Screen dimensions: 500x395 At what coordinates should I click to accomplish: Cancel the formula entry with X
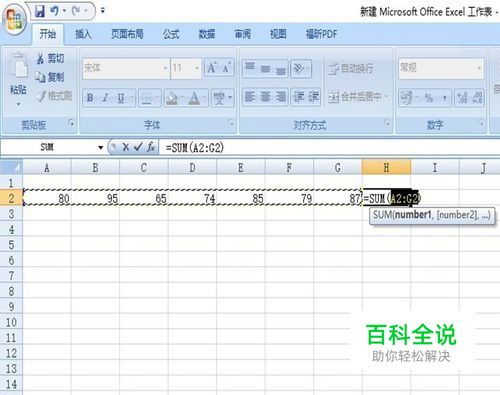125,147
